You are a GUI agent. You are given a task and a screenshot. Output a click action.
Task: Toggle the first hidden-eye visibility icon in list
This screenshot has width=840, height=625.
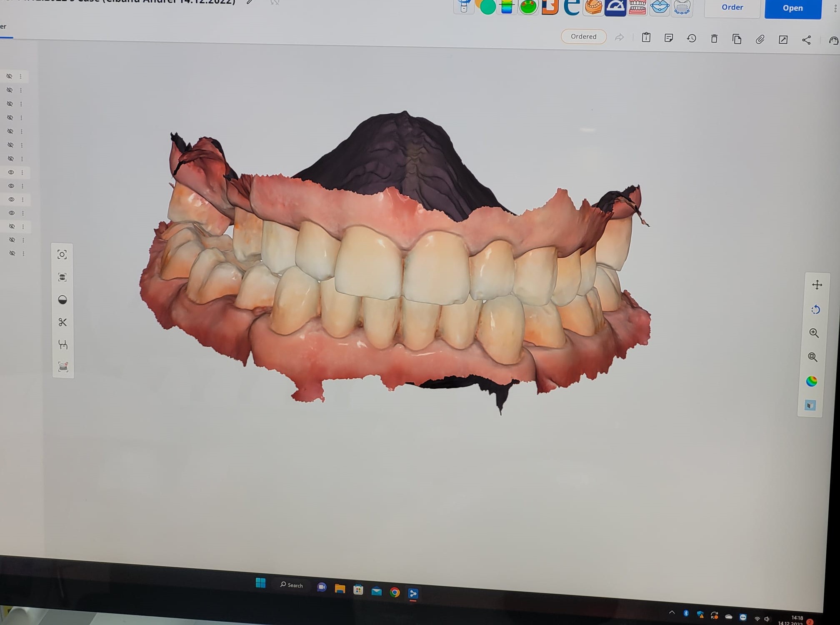pos(9,76)
